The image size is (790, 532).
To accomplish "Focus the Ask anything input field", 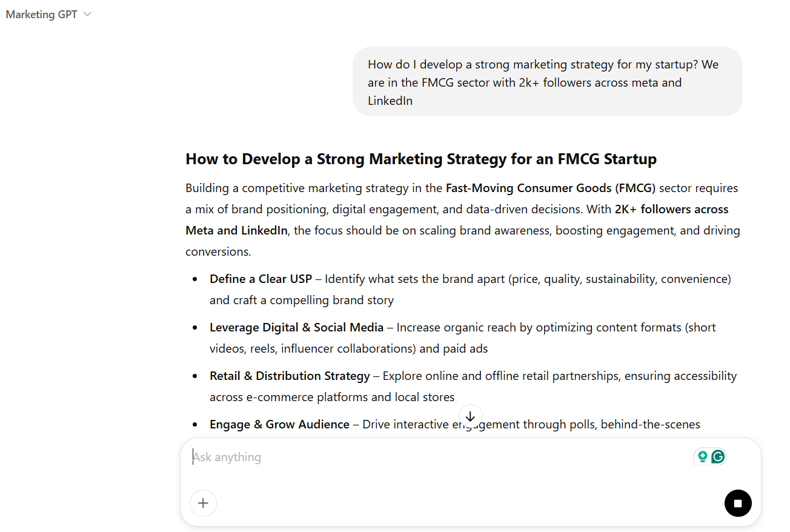I will tap(424, 457).
